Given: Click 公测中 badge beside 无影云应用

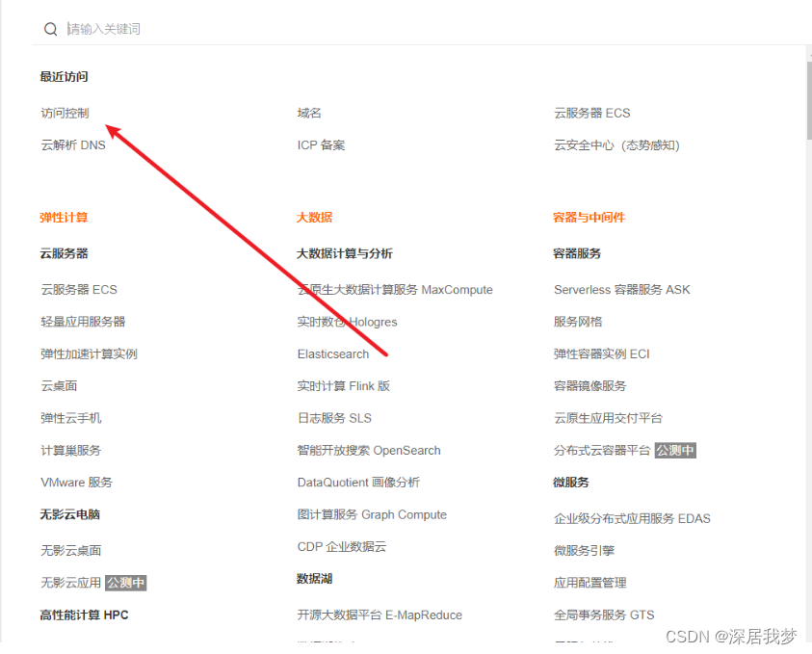Looking at the screenshot, I should click(x=126, y=583).
